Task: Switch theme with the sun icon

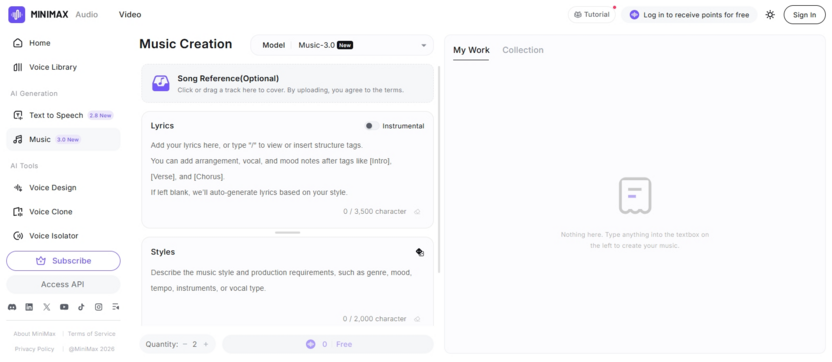Action: (x=770, y=15)
